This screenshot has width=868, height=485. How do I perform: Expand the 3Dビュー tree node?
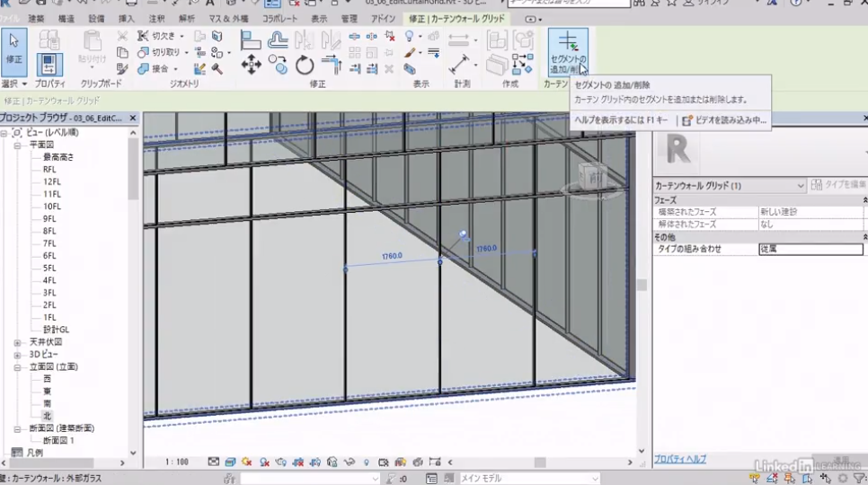click(x=17, y=355)
